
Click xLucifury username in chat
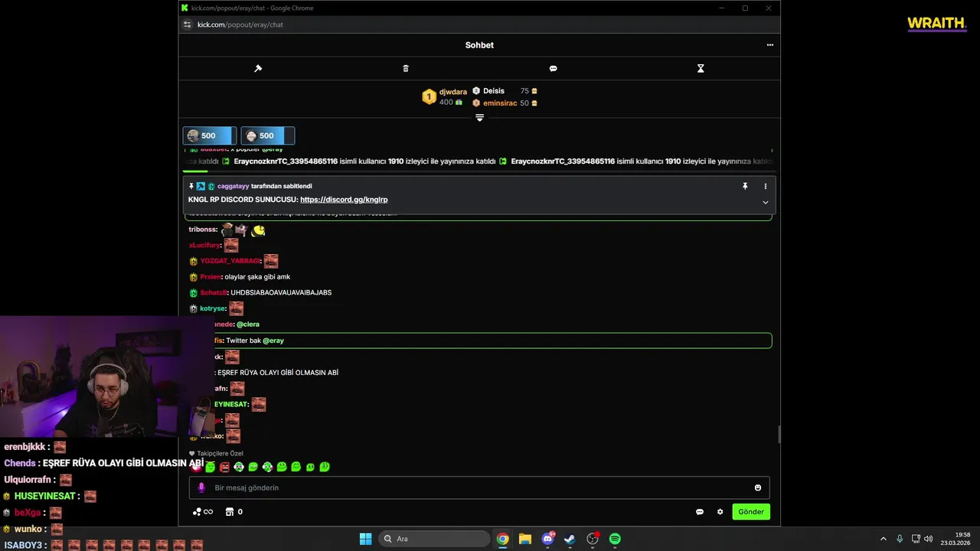[204, 246]
